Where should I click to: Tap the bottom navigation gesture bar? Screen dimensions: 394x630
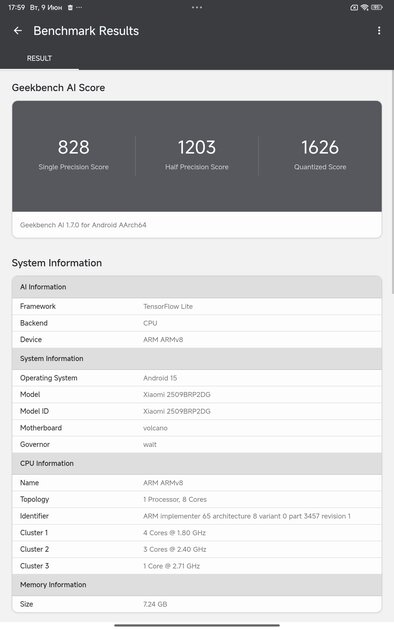[x=197, y=625]
